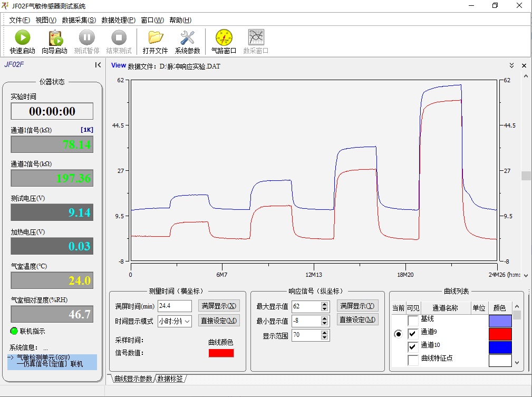Open the 数据处理(P) menu

(x=119, y=20)
